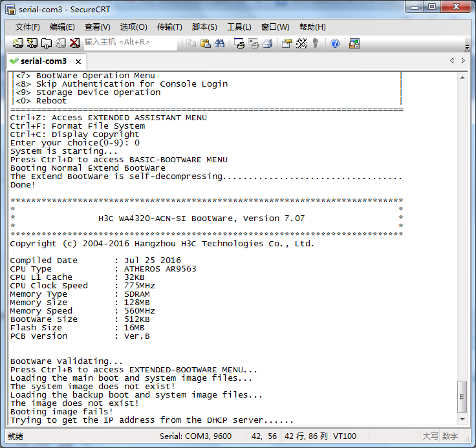Click the Reconnect session icon

[x=60, y=43]
